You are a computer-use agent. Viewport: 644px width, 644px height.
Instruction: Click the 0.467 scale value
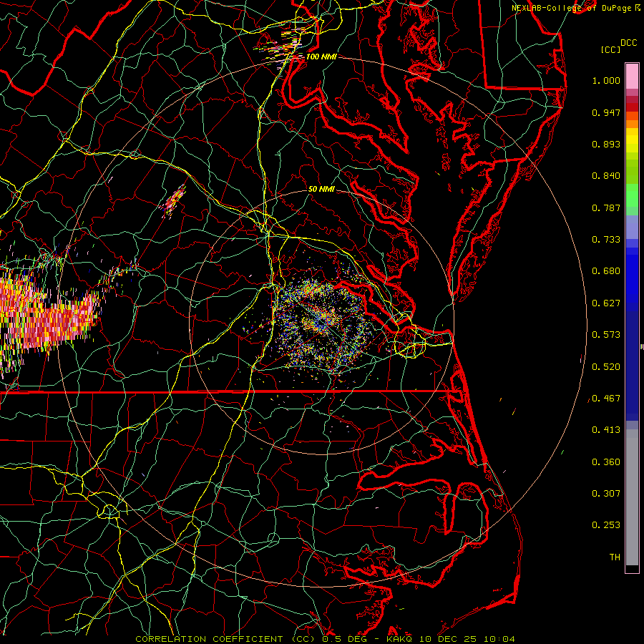click(606, 399)
